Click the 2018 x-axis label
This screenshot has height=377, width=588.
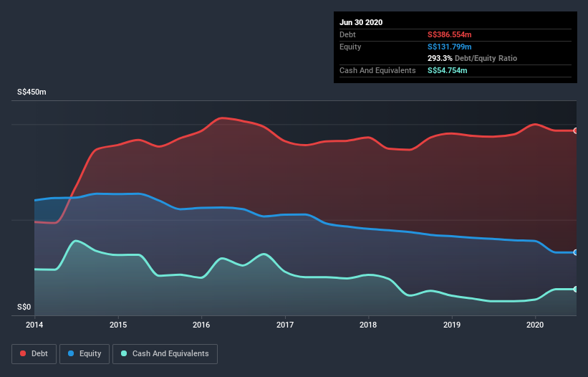pos(368,325)
